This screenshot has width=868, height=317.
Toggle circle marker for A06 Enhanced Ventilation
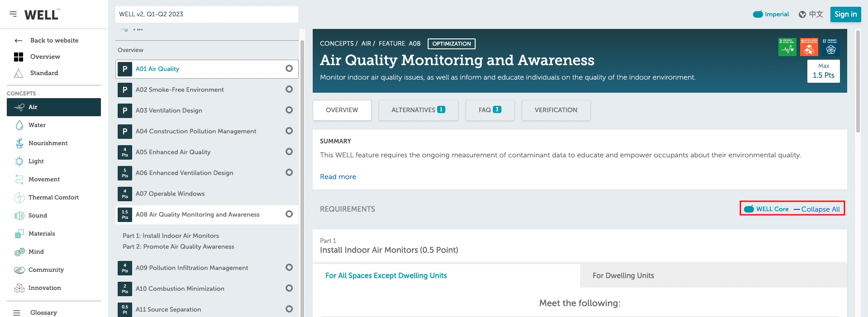click(x=289, y=173)
